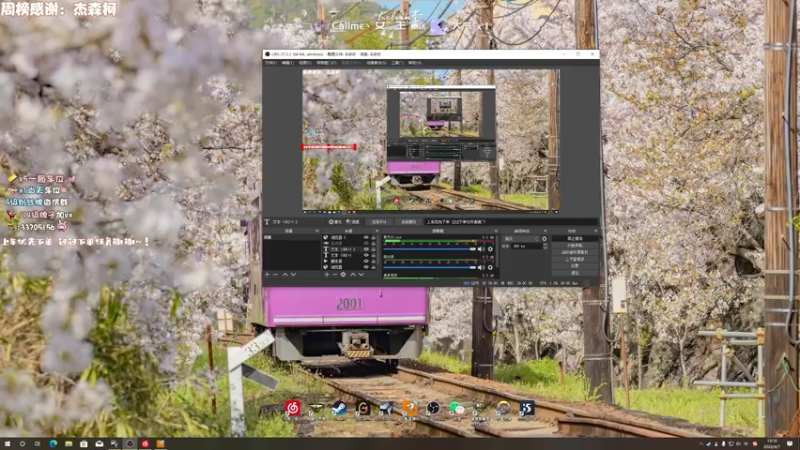Pop out the 混音器 dock via header icon

pyautogui.click(x=496, y=231)
